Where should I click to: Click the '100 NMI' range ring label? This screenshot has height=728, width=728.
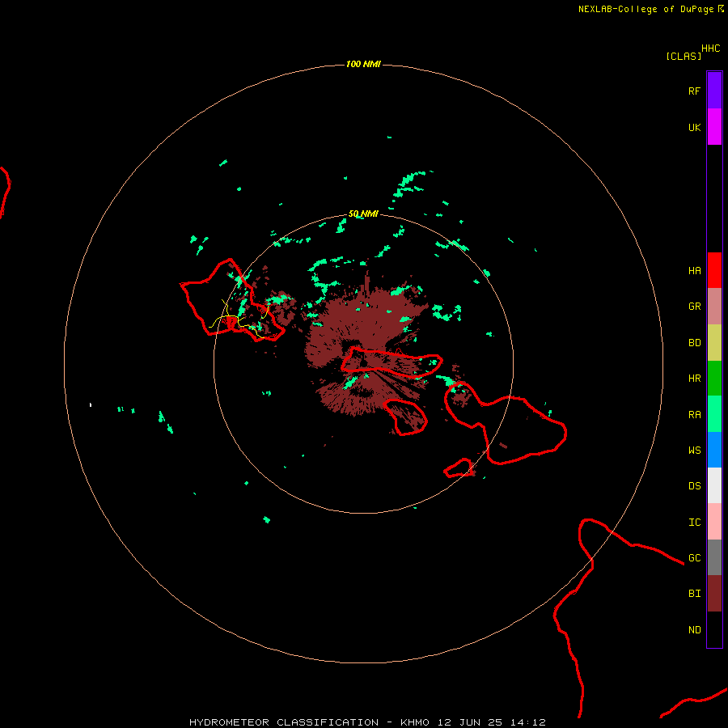(x=363, y=64)
